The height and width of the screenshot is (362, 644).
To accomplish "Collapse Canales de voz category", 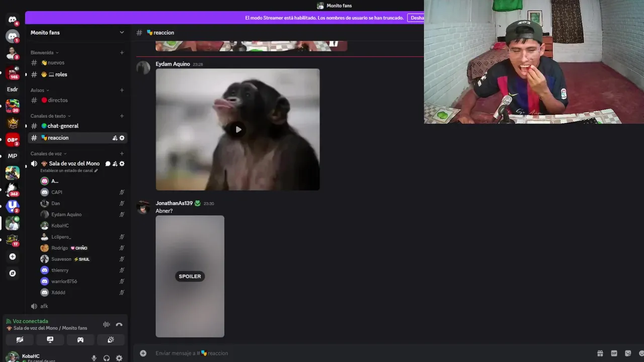I will point(48,153).
